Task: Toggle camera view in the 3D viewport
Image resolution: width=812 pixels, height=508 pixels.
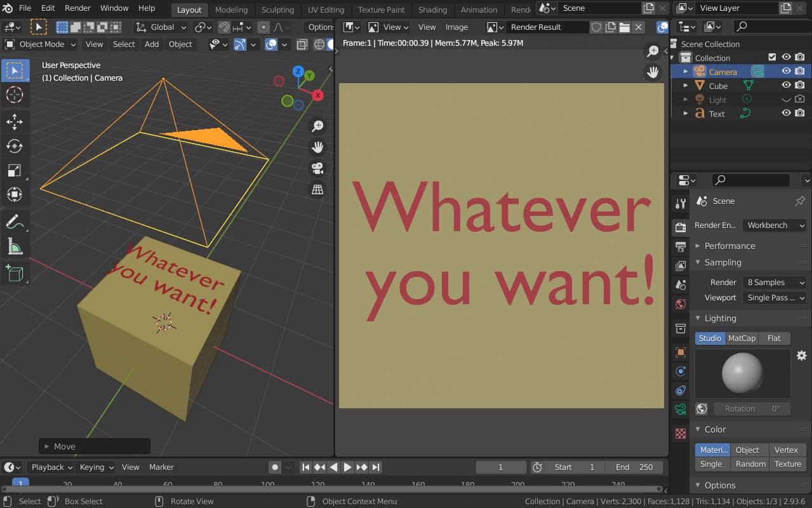Action: tap(317, 168)
